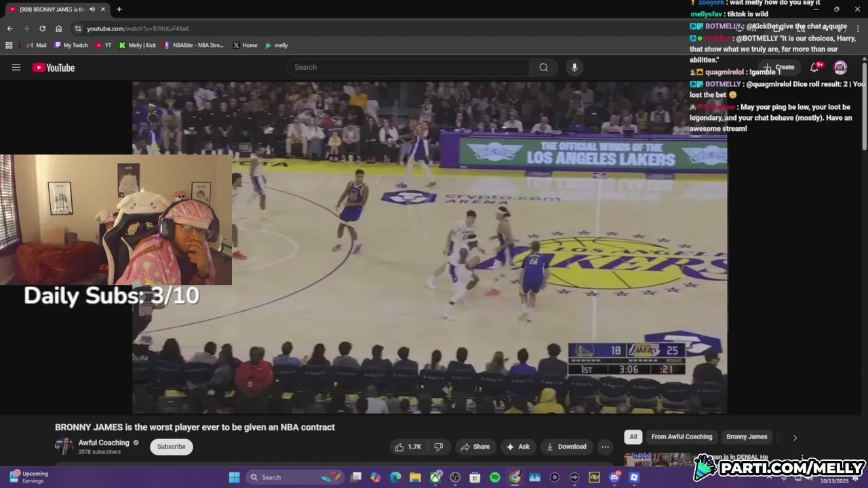Expand chips with the right arrow
The height and width of the screenshot is (488, 868).
click(x=795, y=437)
